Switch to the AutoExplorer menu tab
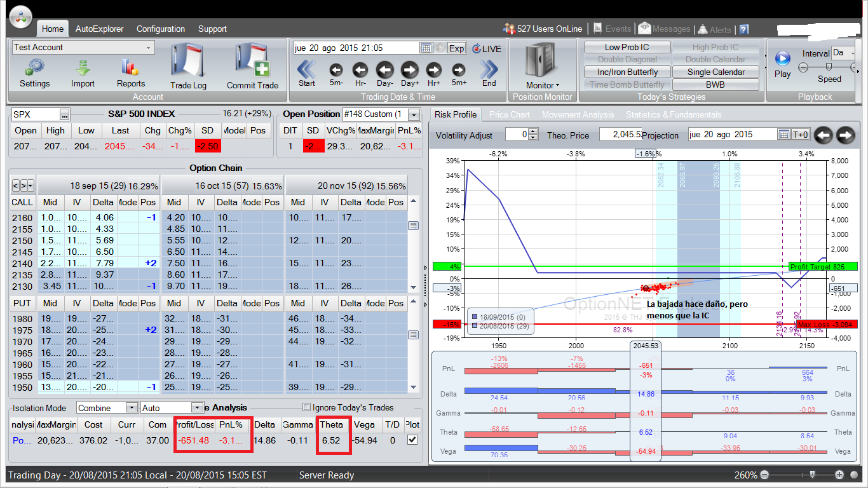The image size is (868, 488). (99, 29)
